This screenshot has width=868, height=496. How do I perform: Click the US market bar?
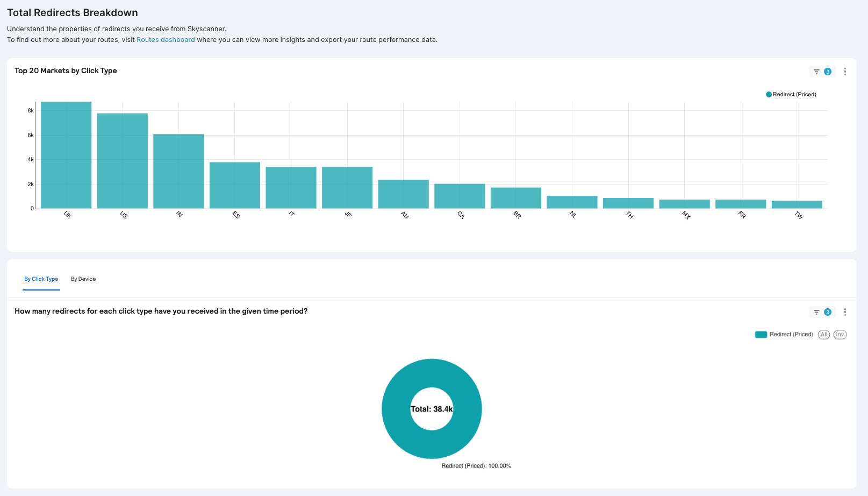tap(123, 161)
